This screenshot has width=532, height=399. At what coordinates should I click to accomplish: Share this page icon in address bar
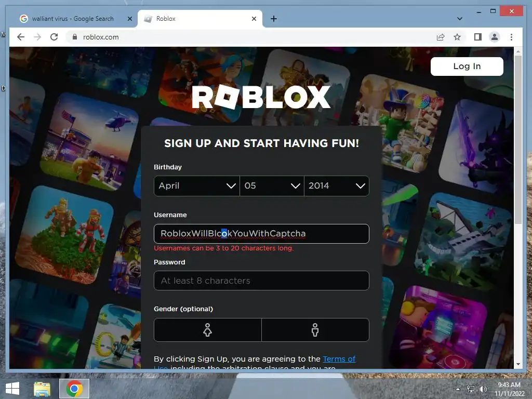coord(441,37)
